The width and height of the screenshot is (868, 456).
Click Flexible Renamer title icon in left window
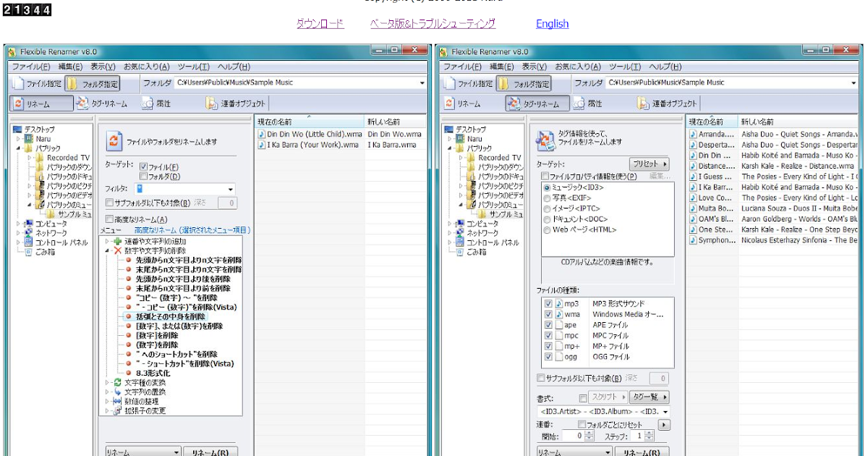(x=12, y=51)
